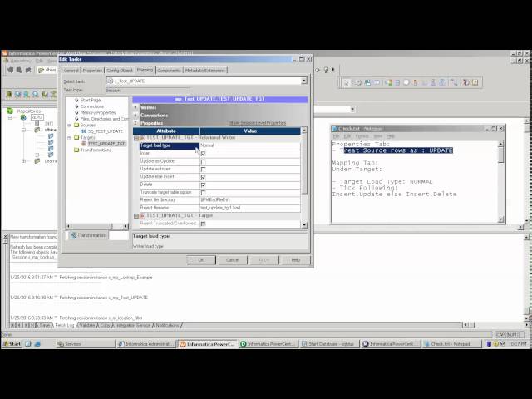The image size is (532, 399).
Task: Click the OK button
Action: [201, 260]
